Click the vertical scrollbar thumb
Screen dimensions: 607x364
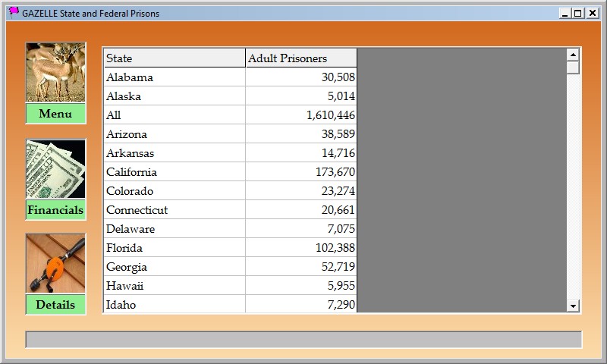(x=573, y=67)
